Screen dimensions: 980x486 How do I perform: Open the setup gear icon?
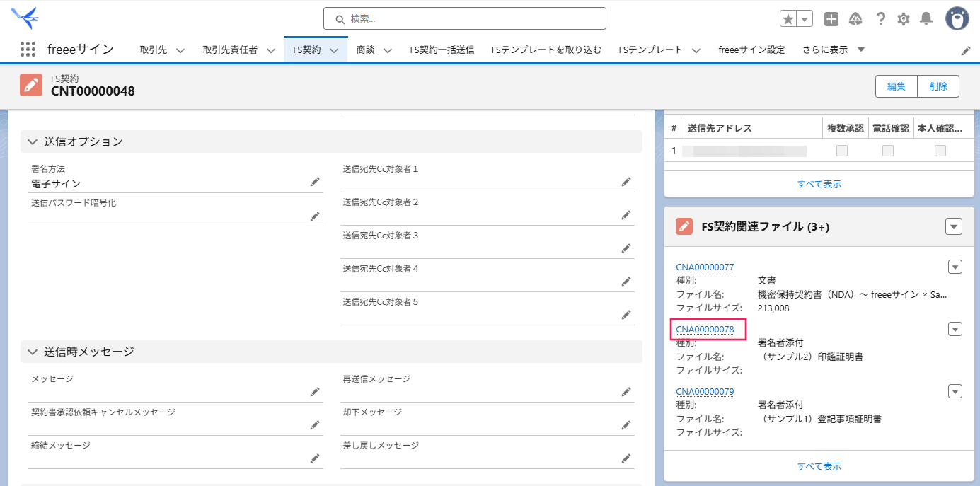click(904, 19)
